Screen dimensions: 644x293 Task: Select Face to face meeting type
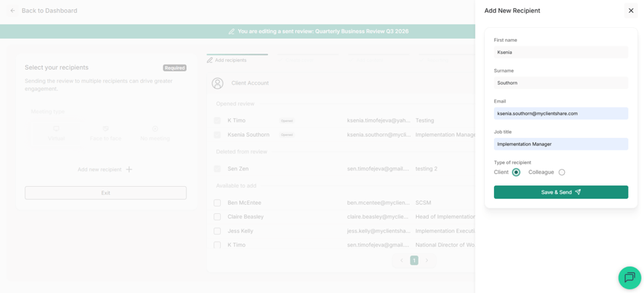click(x=106, y=133)
